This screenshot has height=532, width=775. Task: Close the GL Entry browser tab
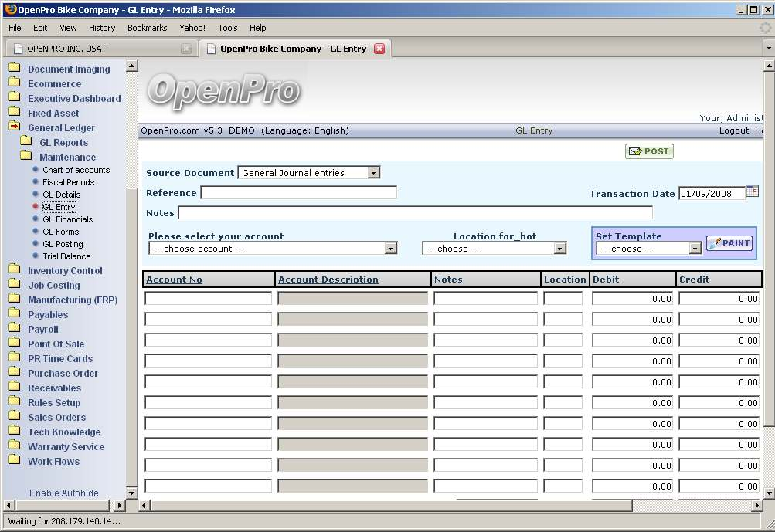coord(379,49)
